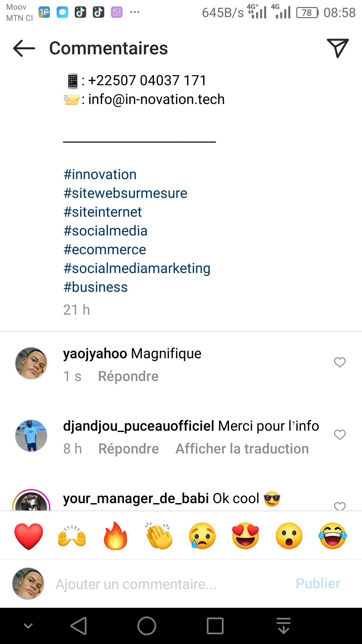Image resolution: width=362 pixels, height=644 pixels.
Task: Like yaojyahoo's Magnifique comment
Action: pyautogui.click(x=340, y=362)
